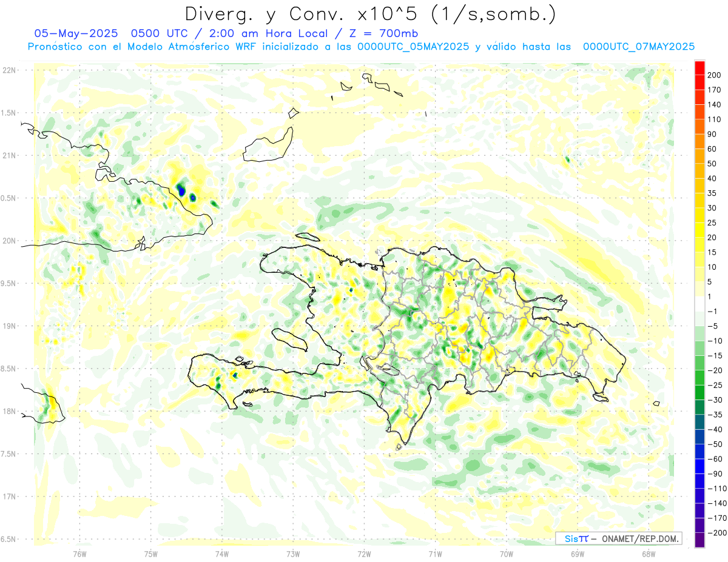Click the valid-until time '0000UTC_07MAY2025'
This screenshot has height=562, width=728.
pyautogui.click(x=639, y=46)
